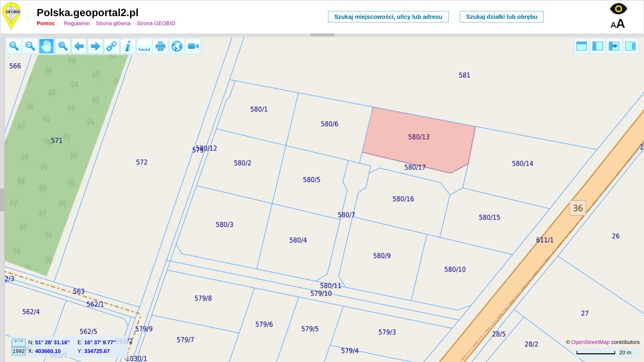Click parcel label 580/15
644x362 pixels.
(489, 218)
